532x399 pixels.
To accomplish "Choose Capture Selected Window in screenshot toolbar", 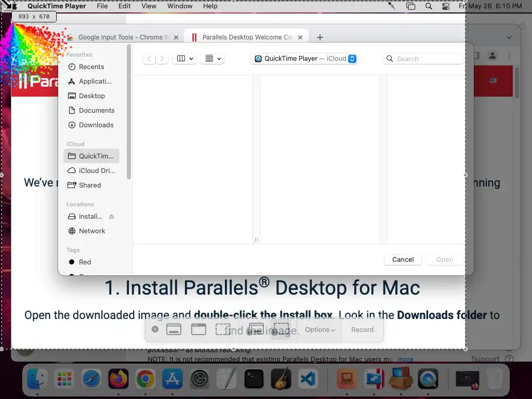I will click(x=198, y=329).
